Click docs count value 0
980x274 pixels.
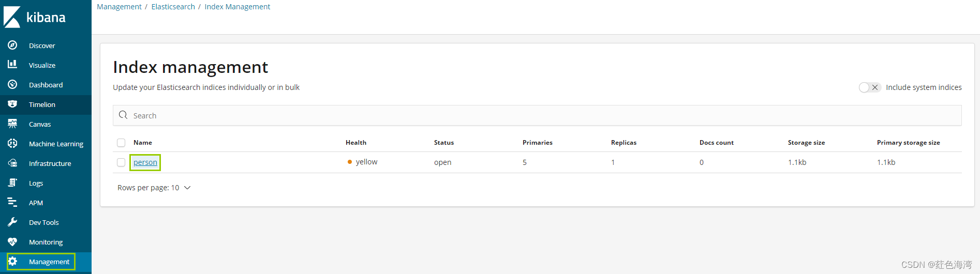(x=702, y=162)
